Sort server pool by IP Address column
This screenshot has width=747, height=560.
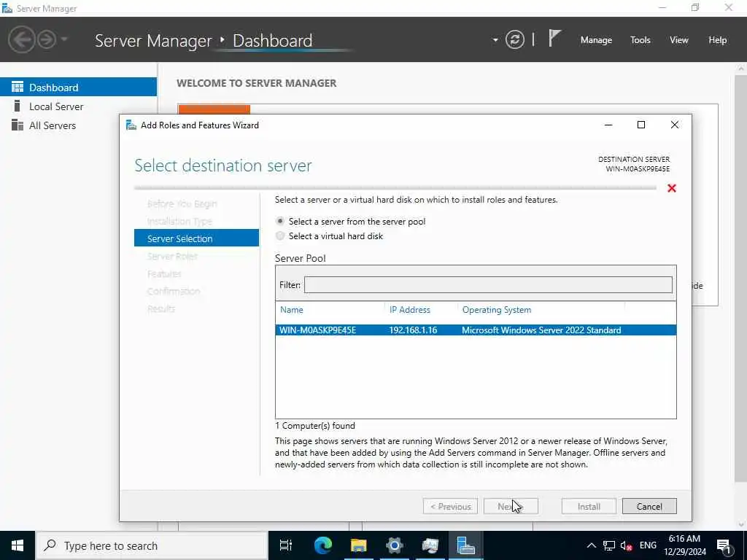click(x=410, y=309)
